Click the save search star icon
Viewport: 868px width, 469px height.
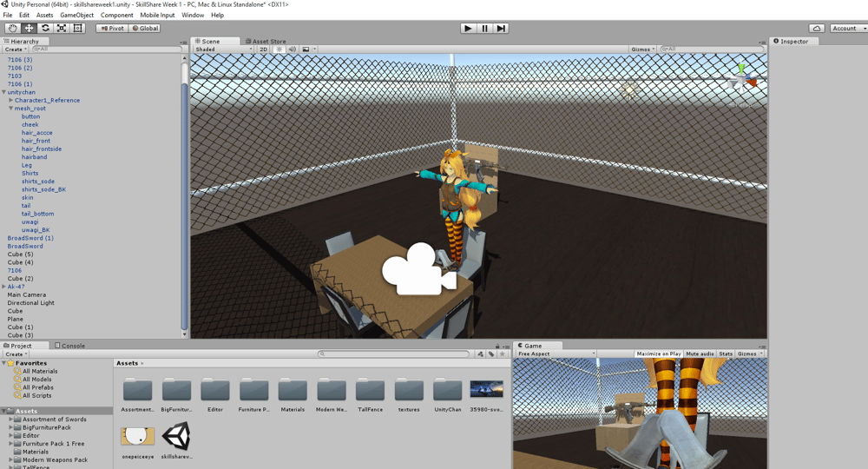point(502,353)
